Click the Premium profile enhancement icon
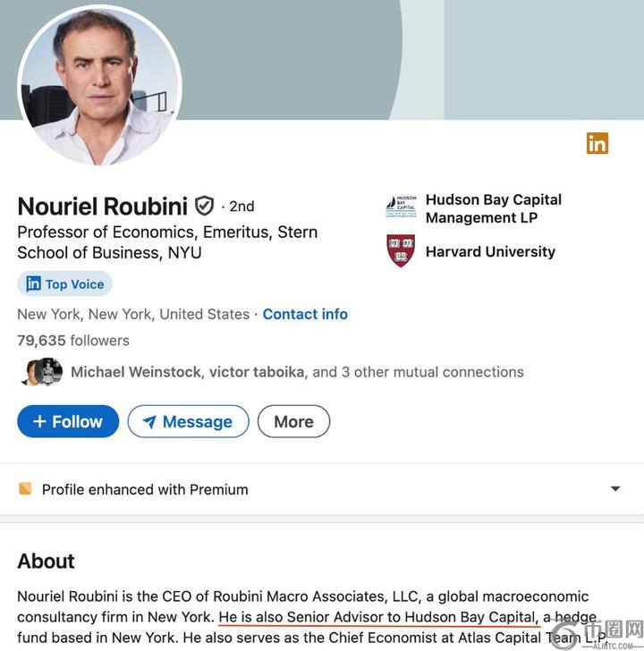Viewport: 644px width, 651px height. 25,489
